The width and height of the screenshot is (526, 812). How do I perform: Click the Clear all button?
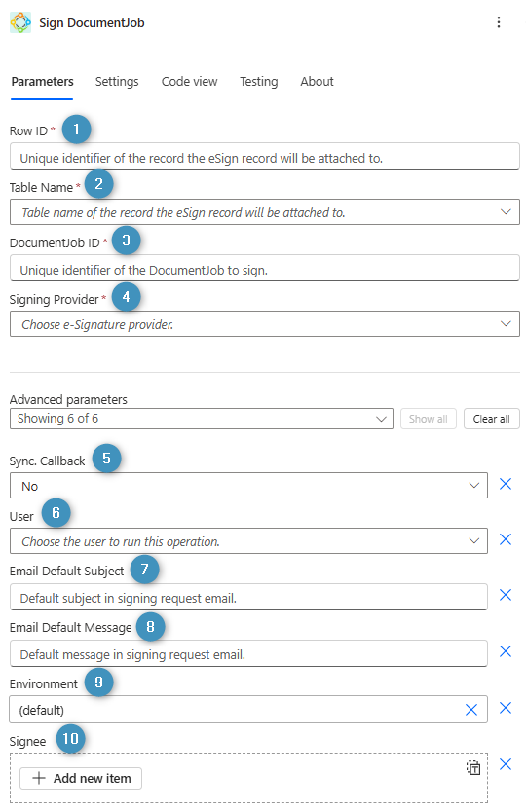pyautogui.click(x=491, y=419)
